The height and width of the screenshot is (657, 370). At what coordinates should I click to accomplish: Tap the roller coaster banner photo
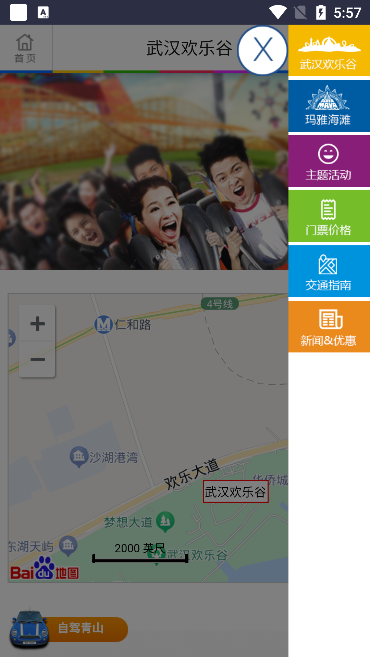click(144, 171)
